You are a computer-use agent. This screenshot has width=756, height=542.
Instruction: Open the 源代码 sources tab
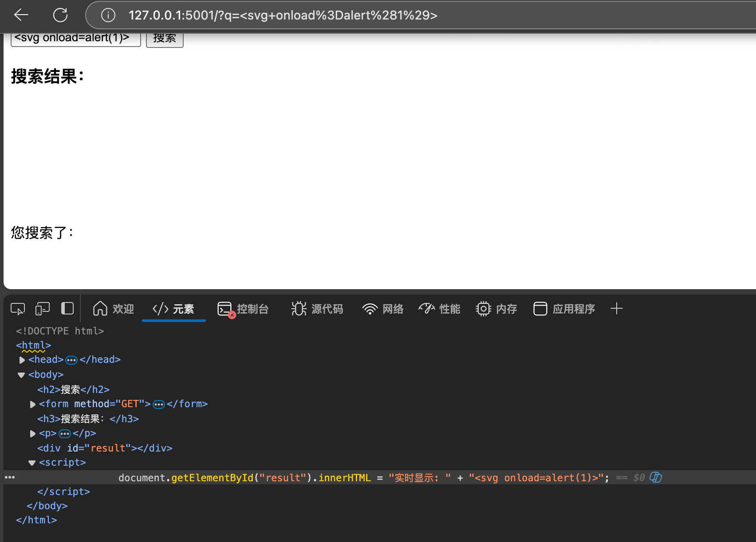click(x=317, y=309)
